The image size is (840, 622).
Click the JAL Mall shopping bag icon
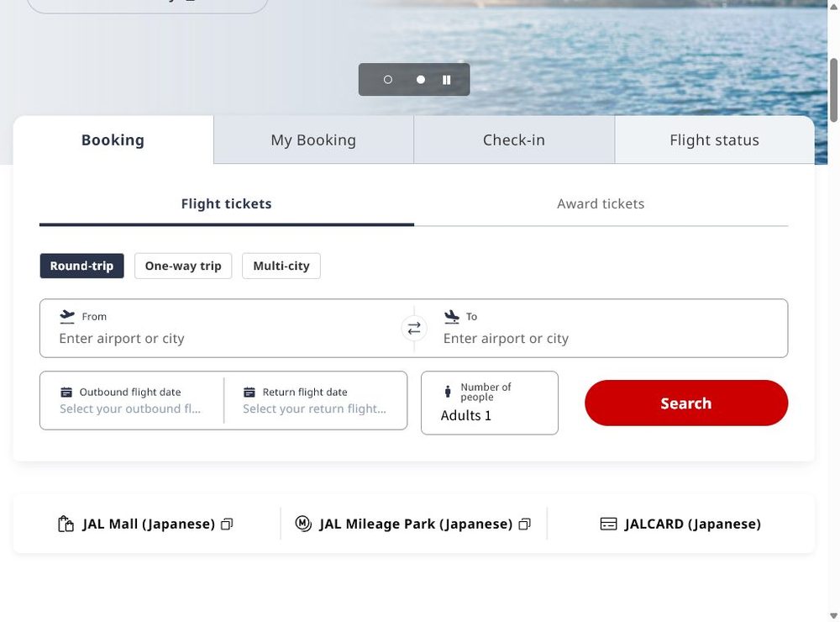pos(66,524)
